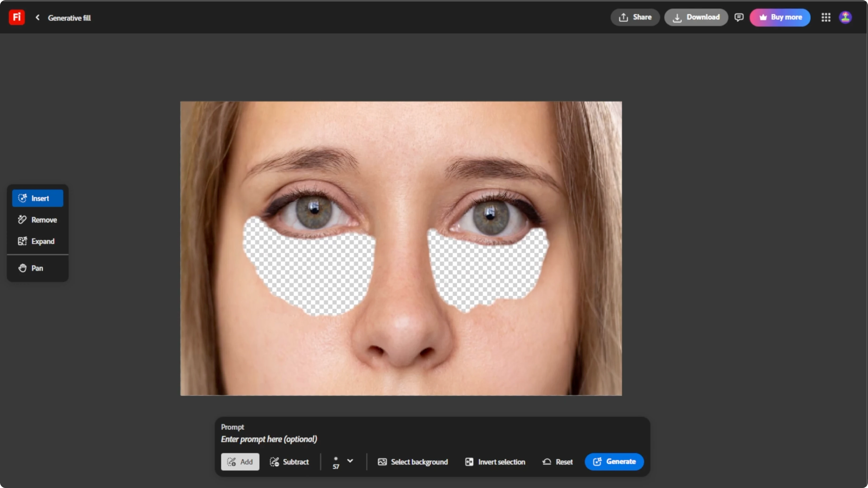
Task: Select background automatically
Action: pyautogui.click(x=413, y=462)
